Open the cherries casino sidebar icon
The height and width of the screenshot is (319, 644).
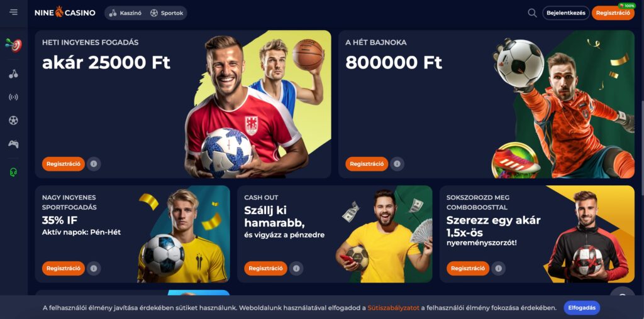tap(14, 74)
